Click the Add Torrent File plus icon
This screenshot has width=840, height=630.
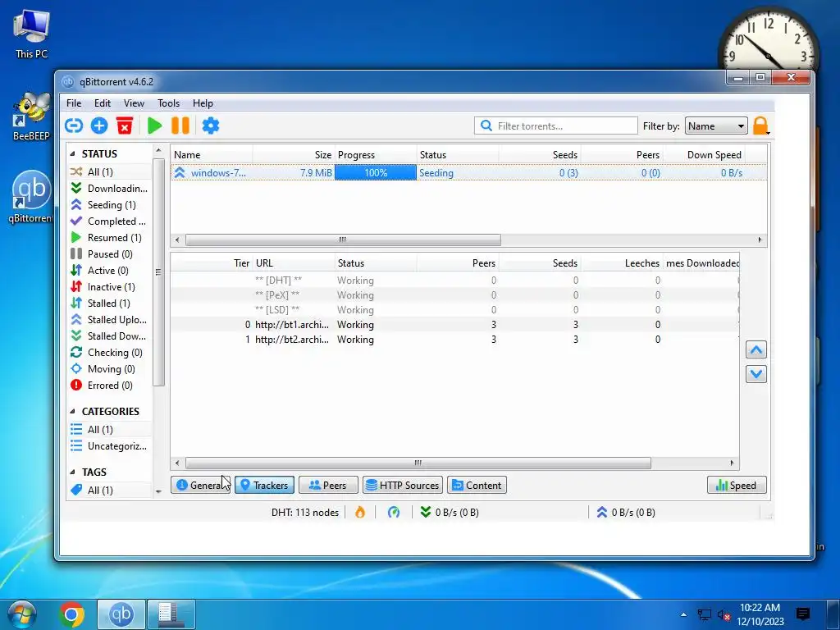coord(99,126)
